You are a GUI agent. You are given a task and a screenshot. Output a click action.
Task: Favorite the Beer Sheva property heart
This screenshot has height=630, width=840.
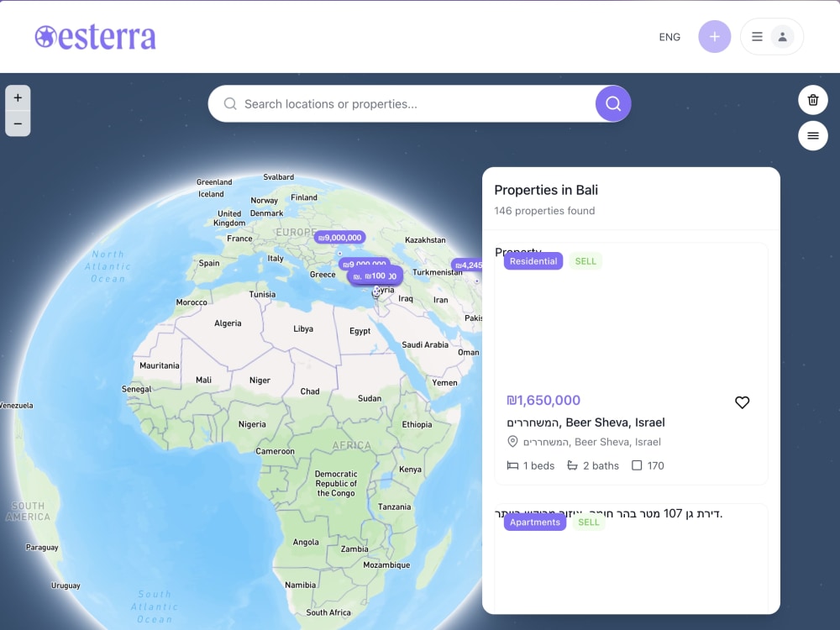[x=742, y=402]
